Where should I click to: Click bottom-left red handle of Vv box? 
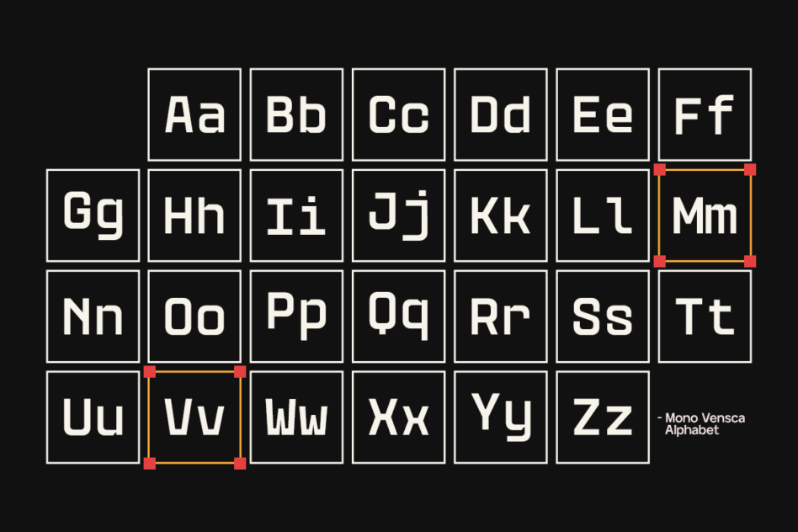point(150,463)
